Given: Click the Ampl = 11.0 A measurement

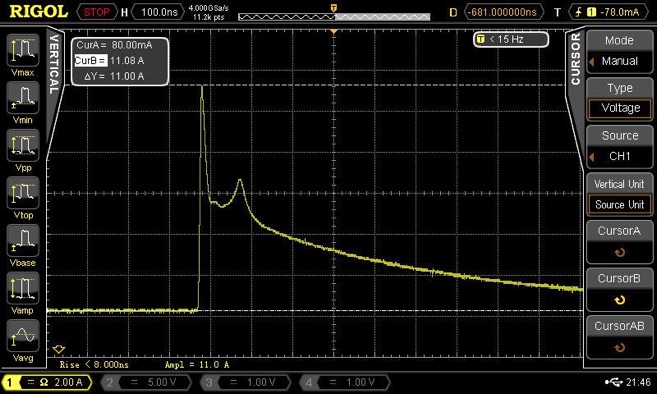Looking at the screenshot, I should pos(197,365).
